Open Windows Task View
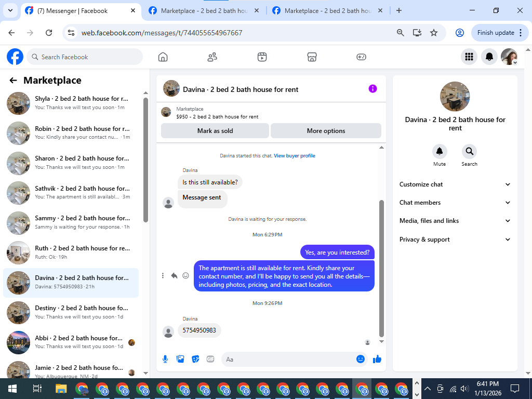532x399 pixels. 37,389
